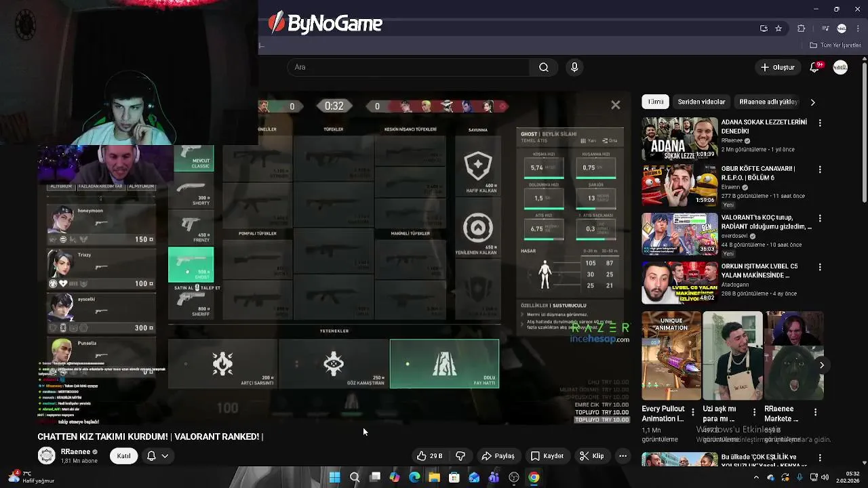The width and height of the screenshot is (868, 488).
Task: Save video using Kaydet
Action: tap(547, 456)
